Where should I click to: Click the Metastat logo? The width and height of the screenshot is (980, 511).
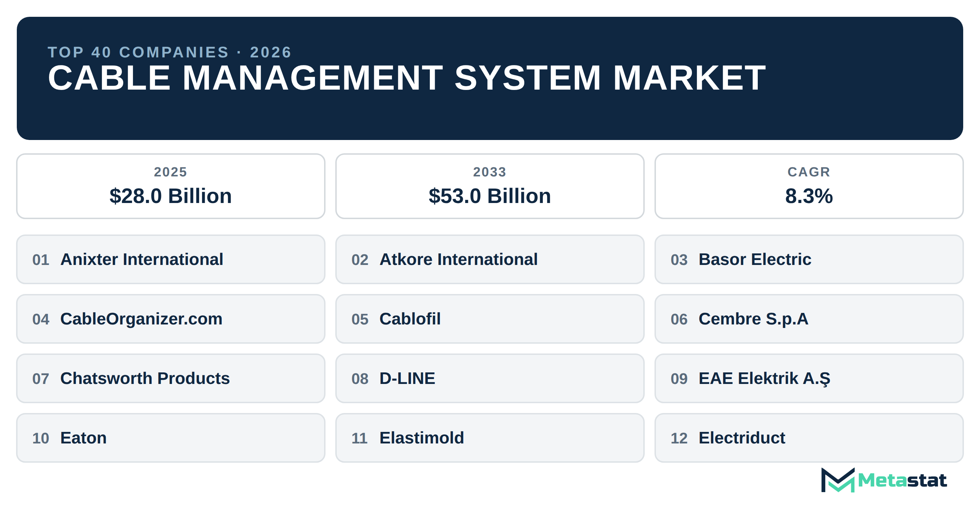[883, 480]
